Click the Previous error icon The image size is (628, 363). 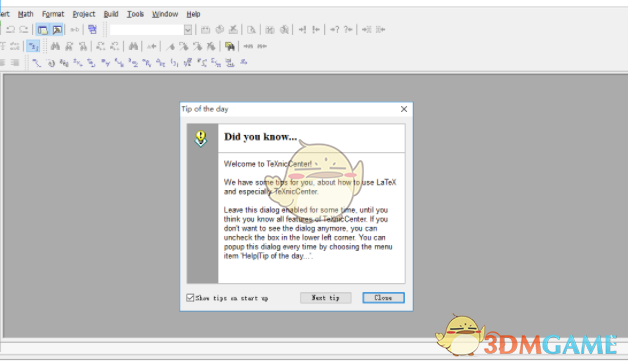(316, 30)
